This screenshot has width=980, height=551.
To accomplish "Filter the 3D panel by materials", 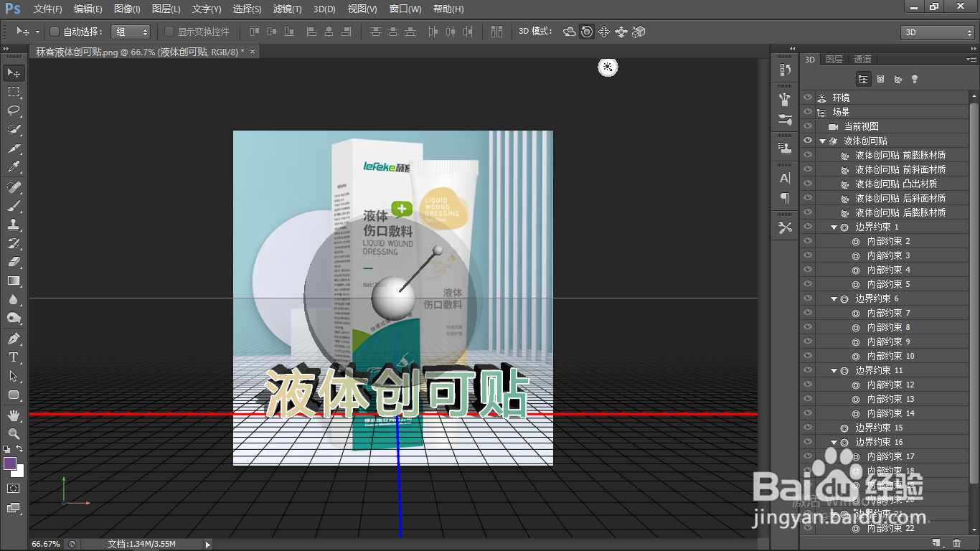I will point(897,78).
